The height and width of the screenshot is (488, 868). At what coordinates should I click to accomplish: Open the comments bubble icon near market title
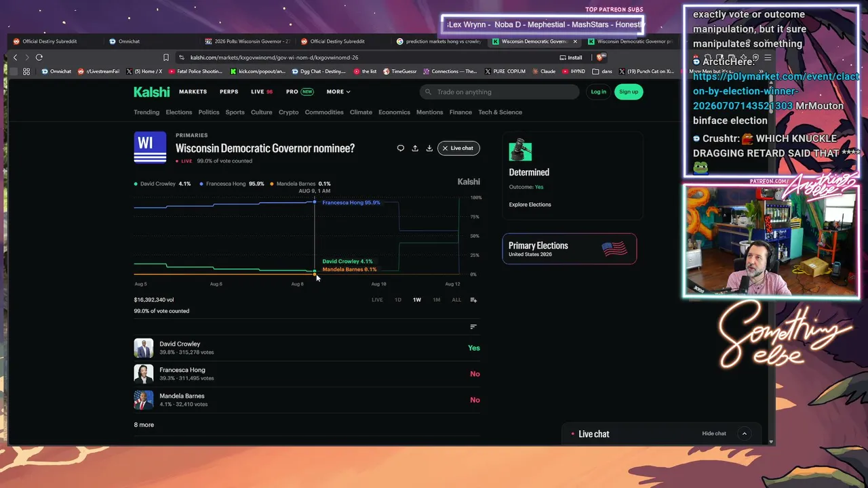401,148
